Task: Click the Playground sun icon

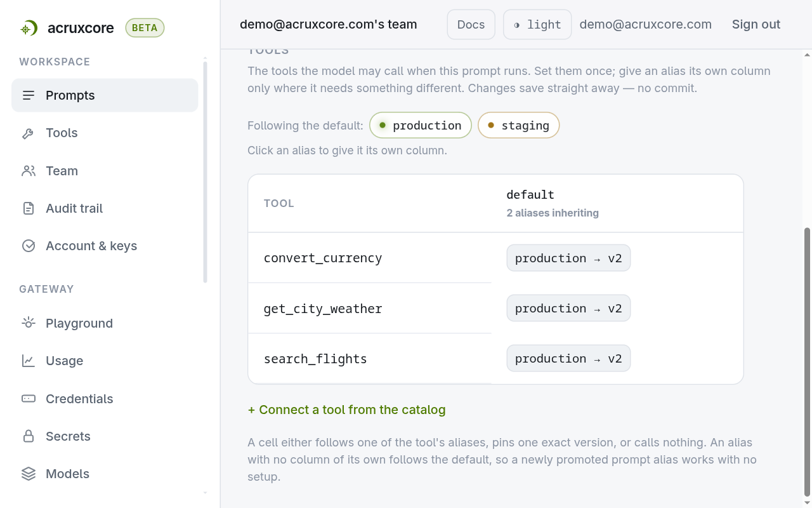Action: [29, 323]
